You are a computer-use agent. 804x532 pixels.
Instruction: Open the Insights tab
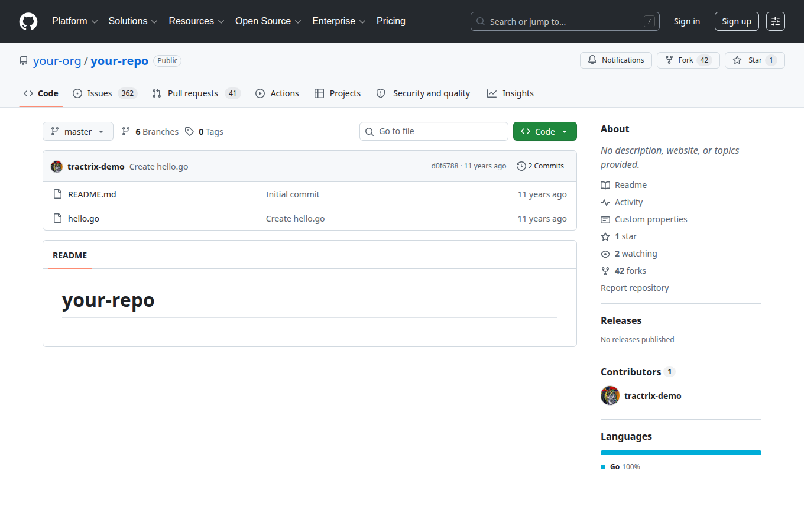(510, 93)
